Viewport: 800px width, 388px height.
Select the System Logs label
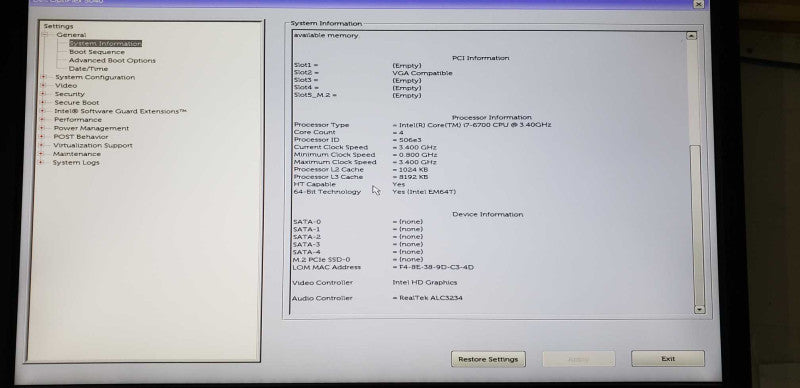click(76, 162)
